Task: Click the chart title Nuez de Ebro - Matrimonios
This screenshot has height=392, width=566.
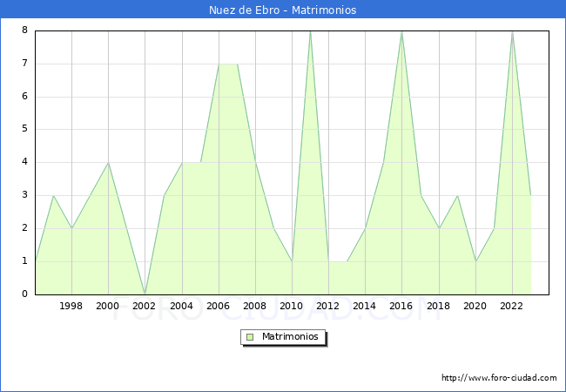Action: click(x=283, y=10)
